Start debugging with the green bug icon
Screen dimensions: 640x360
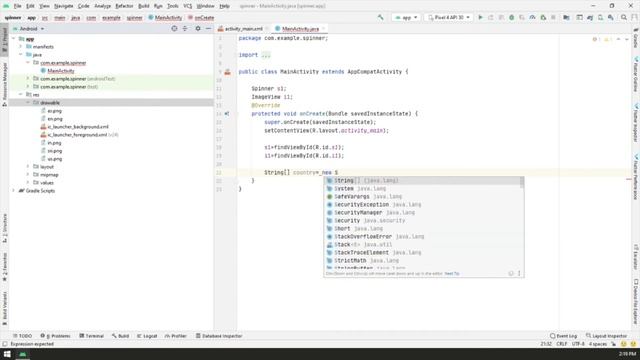click(511, 18)
